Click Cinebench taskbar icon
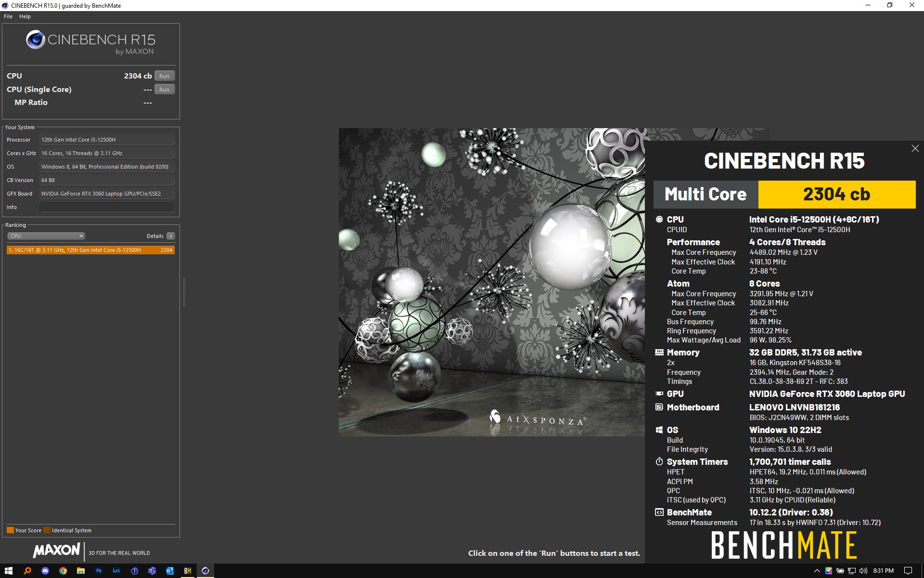 pos(205,571)
